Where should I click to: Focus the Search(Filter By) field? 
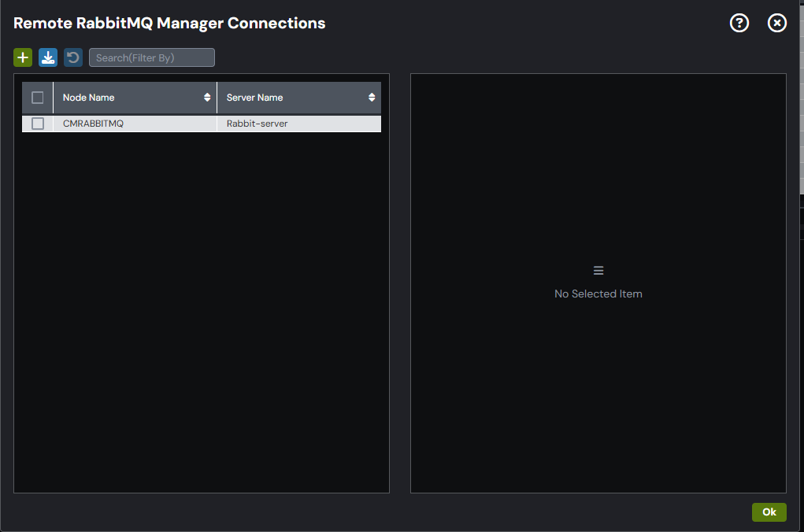pyautogui.click(x=152, y=57)
